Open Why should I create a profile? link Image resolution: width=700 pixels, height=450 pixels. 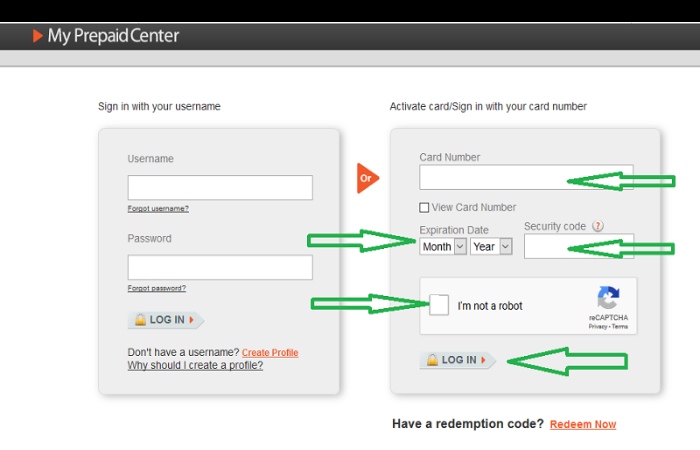point(195,365)
